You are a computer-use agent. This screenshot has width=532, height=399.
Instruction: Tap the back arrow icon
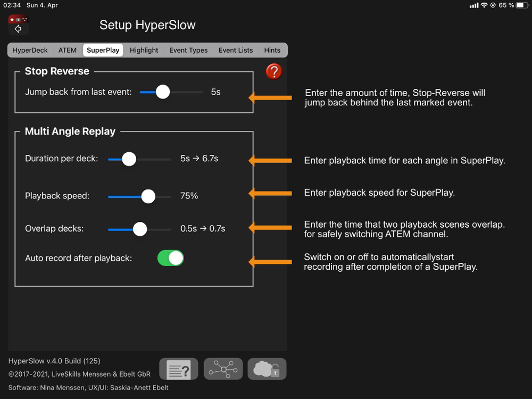coord(18,29)
